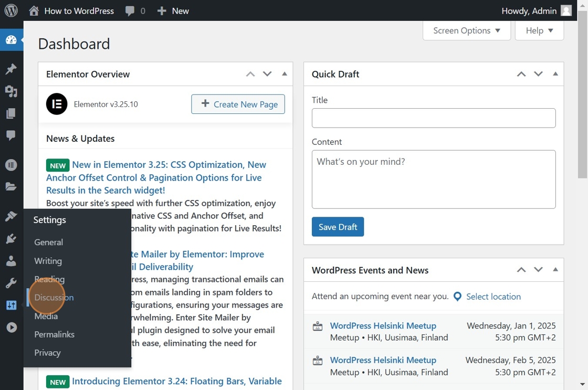Open the comments bubble in admin bar
Screen dimensions: 588x390
(130, 11)
